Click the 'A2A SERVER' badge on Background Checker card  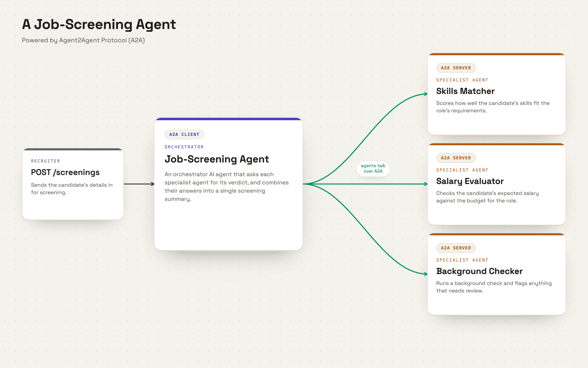456,248
